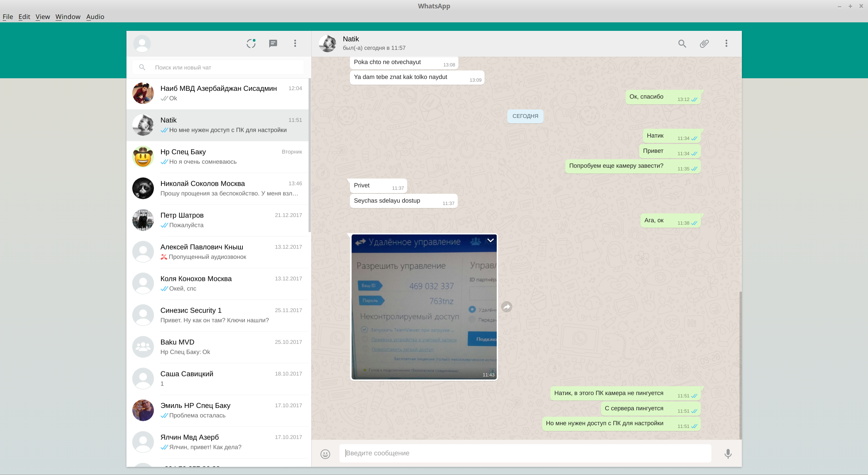
Task: Click the default avatar of Саша Савицкий
Action: click(x=143, y=378)
